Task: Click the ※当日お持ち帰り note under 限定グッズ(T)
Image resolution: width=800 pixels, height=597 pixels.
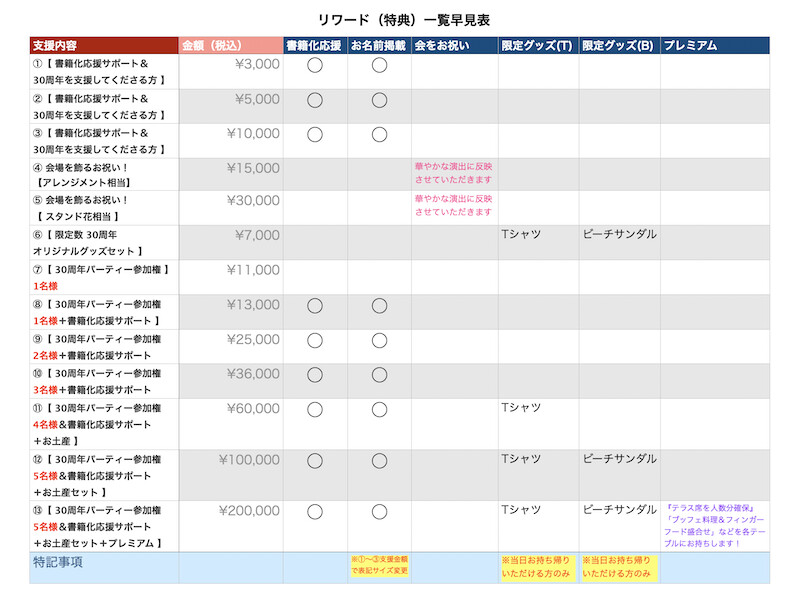Action: [536, 567]
